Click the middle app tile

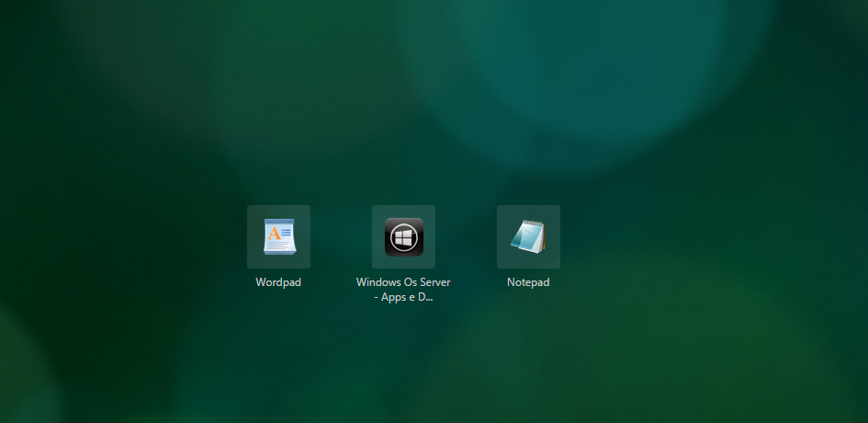click(x=403, y=236)
